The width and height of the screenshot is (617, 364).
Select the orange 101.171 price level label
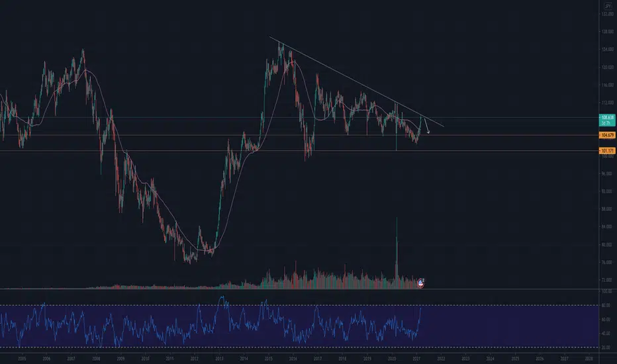point(607,151)
